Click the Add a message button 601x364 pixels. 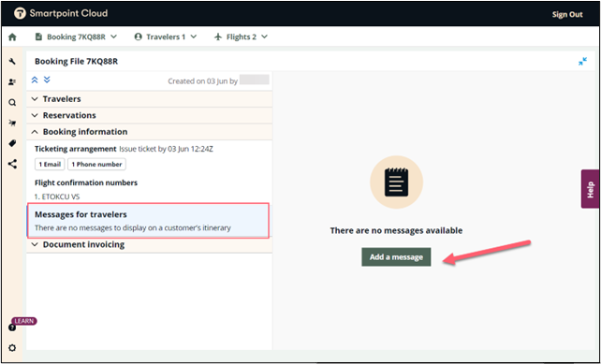[396, 256]
